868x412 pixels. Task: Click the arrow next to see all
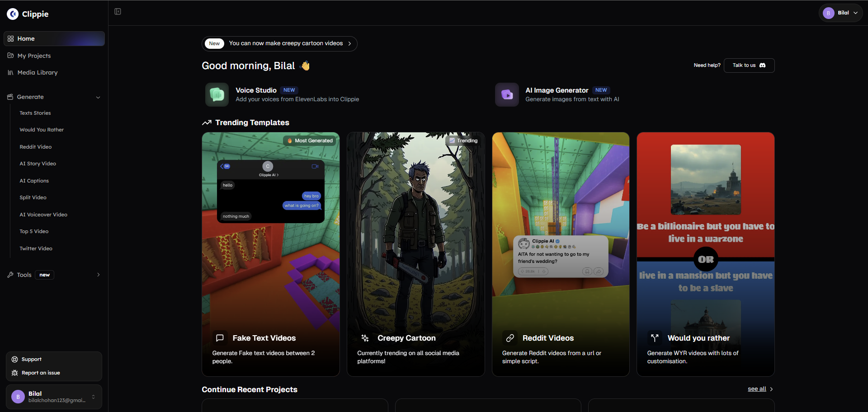click(771, 389)
